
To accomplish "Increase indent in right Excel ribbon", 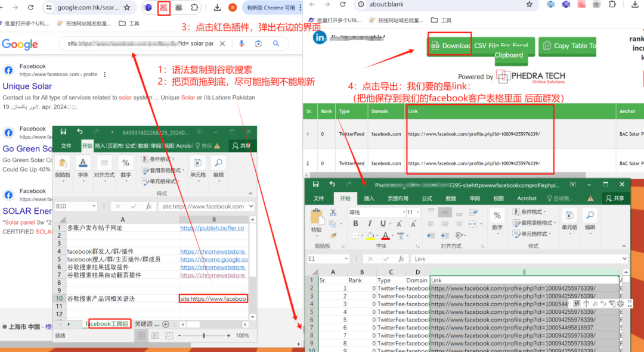I will [x=445, y=235].
